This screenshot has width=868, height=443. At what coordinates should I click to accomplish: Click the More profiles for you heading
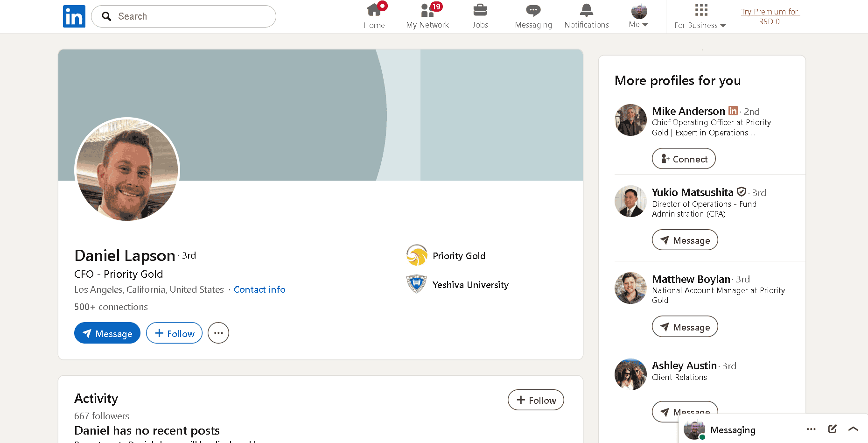point(678,80)
